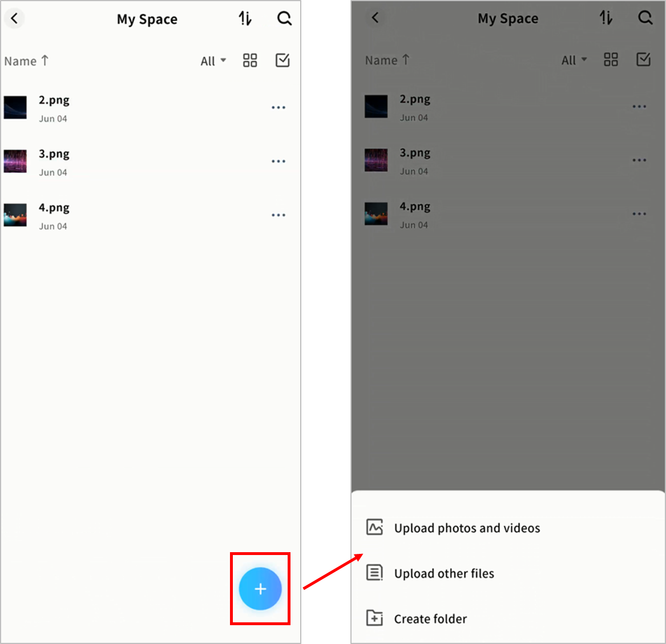Select Upload photos and videos

coord(467,528)
